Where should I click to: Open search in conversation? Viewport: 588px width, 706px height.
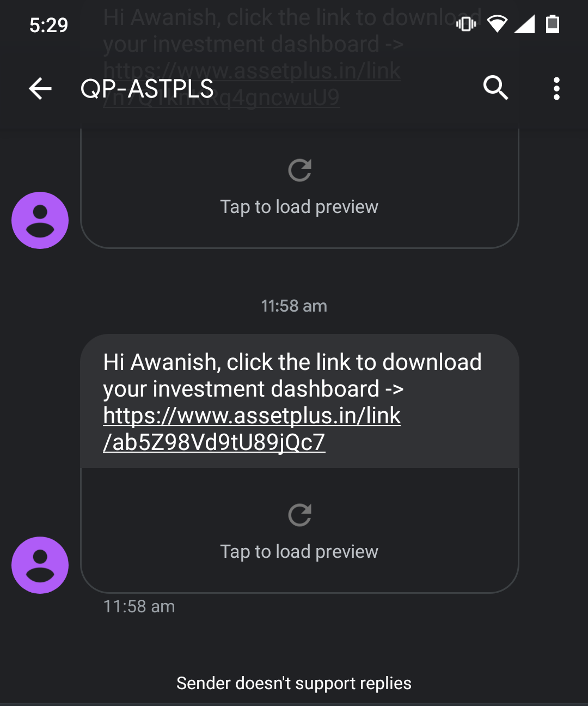495,88
